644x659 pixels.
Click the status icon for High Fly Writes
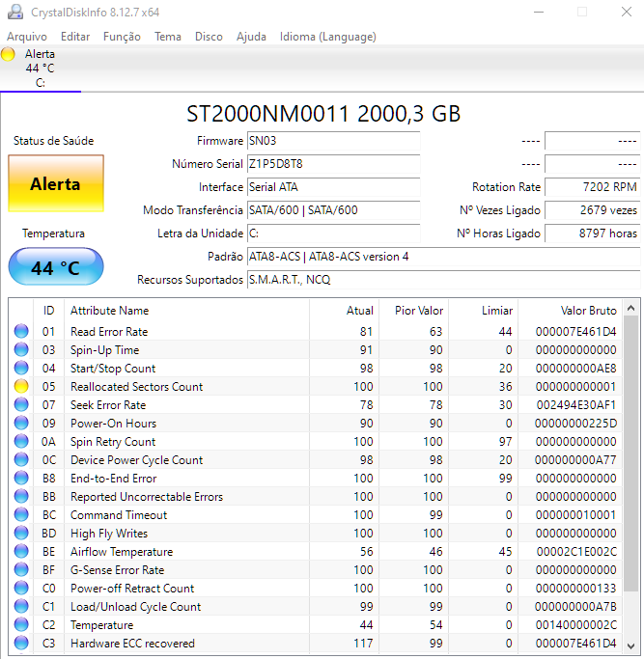[21, 533]
